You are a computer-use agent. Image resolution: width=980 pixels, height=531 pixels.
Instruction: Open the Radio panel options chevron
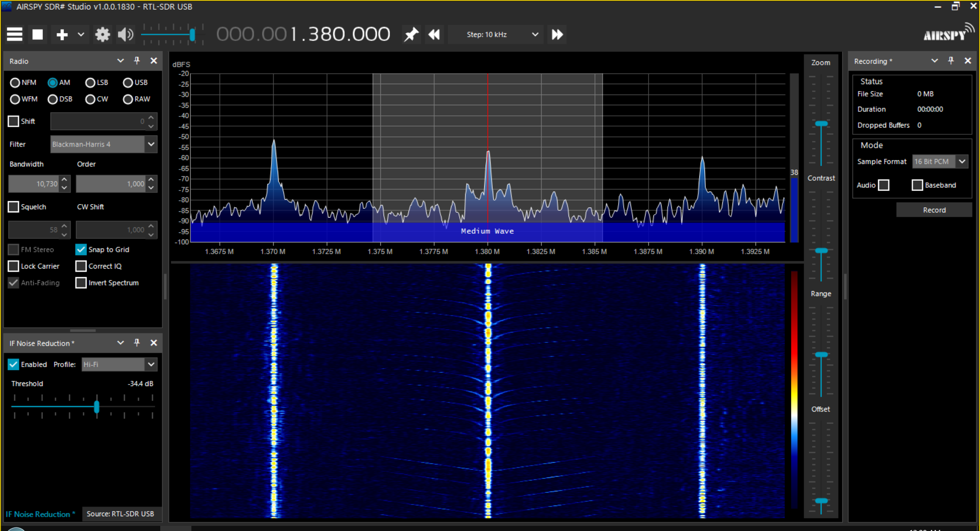(x=120, y=61)
